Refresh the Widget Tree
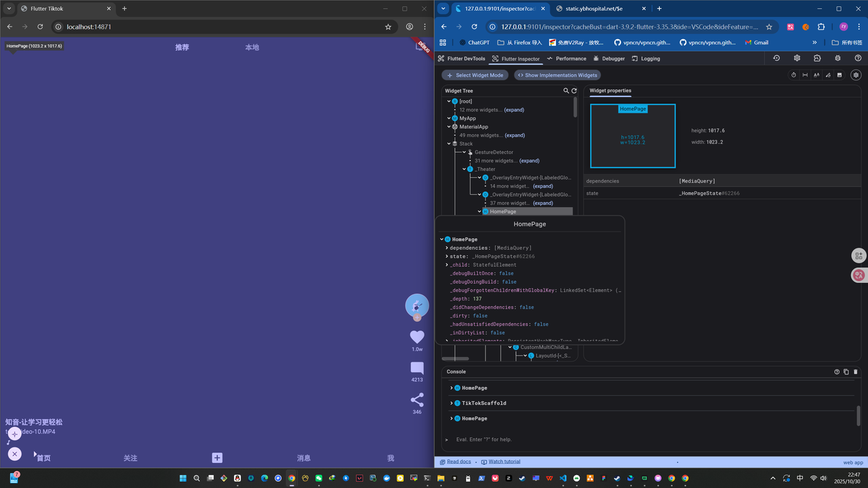 (574, 91)
